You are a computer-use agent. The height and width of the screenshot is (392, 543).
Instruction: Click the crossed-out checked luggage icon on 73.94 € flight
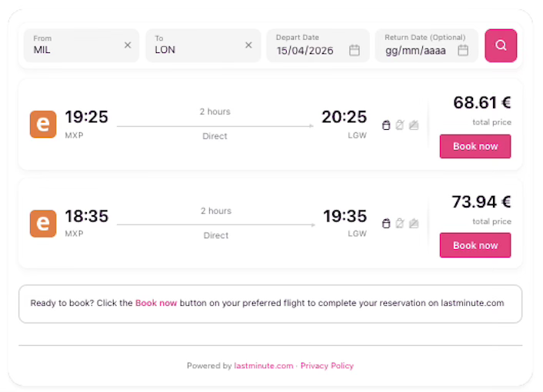pos(414,224)
